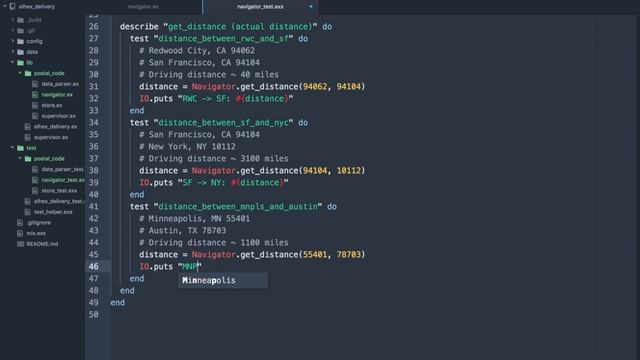Image resolution: width=640 pixels, height=360 pixels.
Task: Click the elhex_delivery_test file icon
Action: (28, 201)
